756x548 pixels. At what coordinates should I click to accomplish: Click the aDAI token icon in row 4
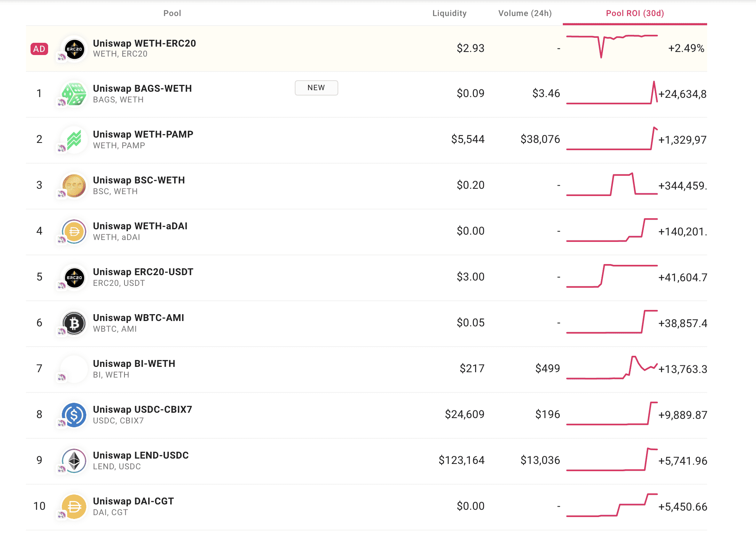click(74, 232)
